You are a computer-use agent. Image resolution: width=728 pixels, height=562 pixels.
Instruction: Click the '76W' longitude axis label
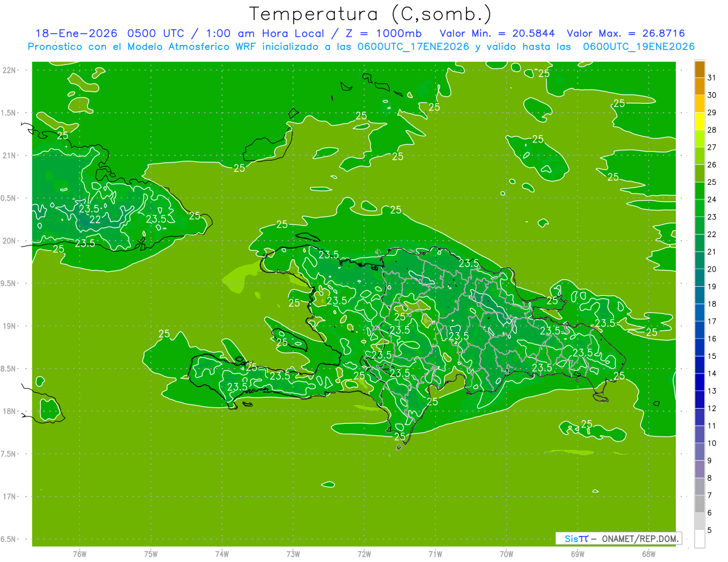coord(79,554)
